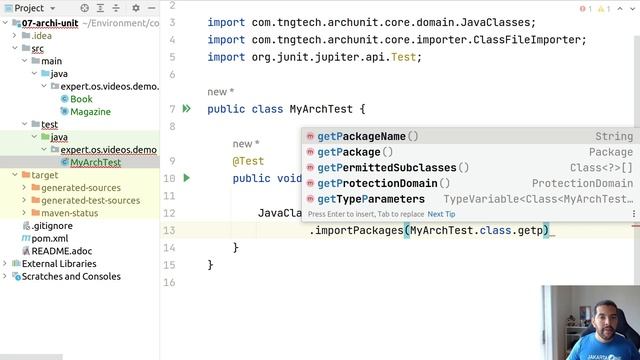Open Project panel settings gear
This screenshot has width=640, height=360.
coord(136,8)
